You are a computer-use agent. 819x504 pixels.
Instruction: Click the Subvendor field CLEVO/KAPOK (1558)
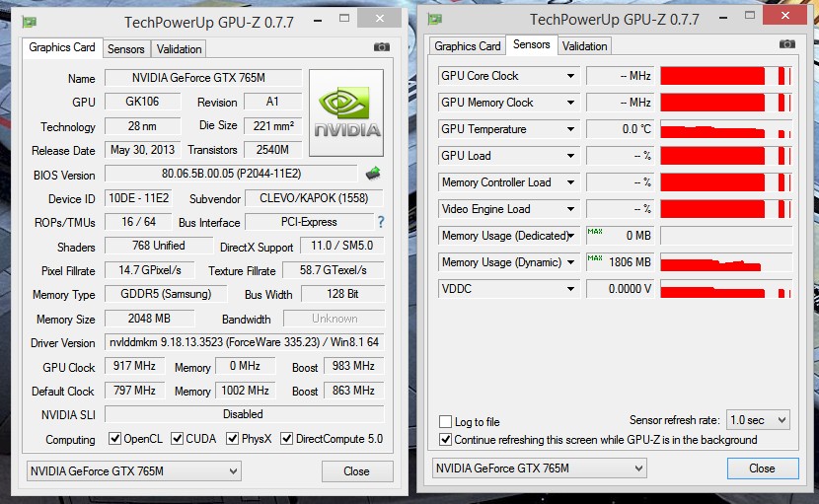pyautogui.click(x=314, y=198)
